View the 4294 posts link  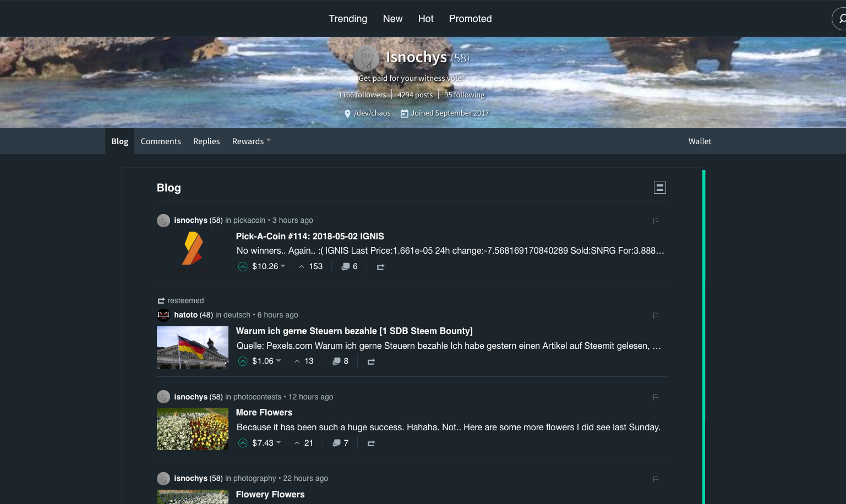415,95
